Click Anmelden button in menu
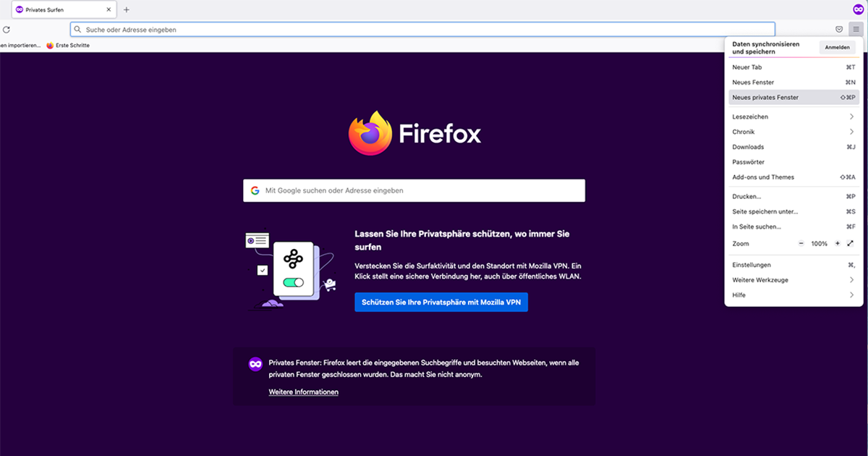 (838, 47)
